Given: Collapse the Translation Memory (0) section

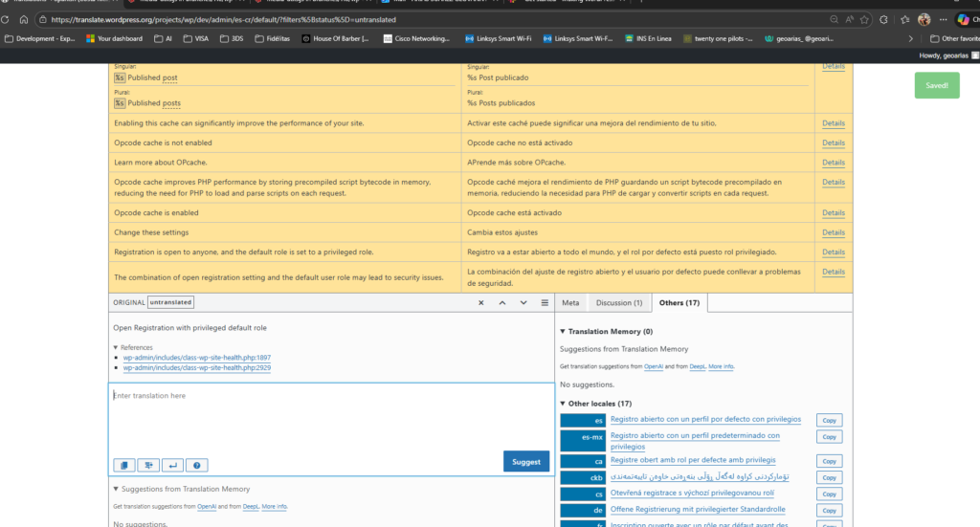Looking at the screenshot, I should click(563, 331).
